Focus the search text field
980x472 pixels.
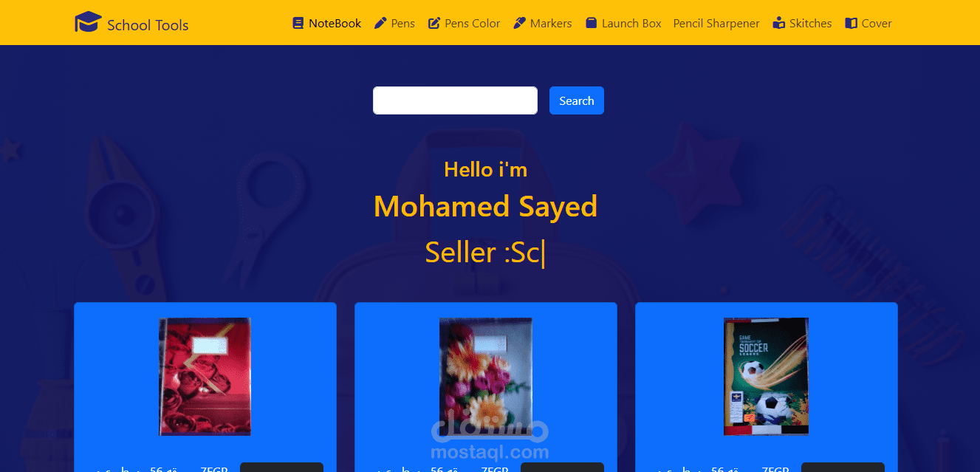pyautogui.click(x=455, y=100)
